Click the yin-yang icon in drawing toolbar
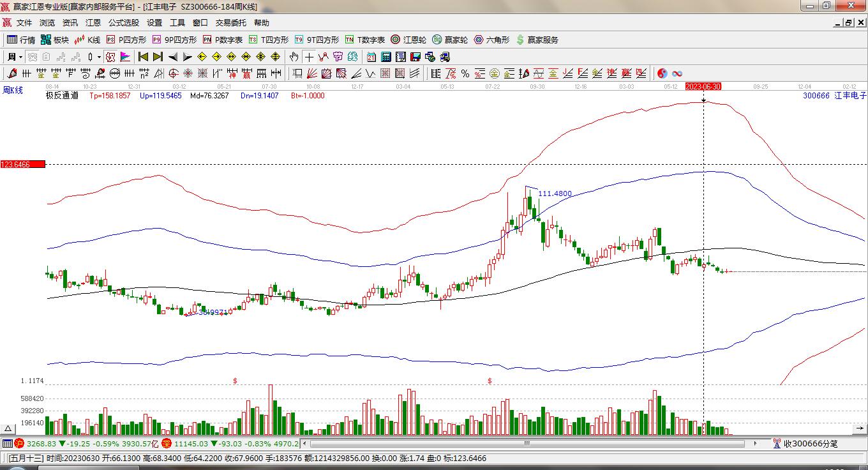This screenshot has height=470, width=868. pos(662,73)
